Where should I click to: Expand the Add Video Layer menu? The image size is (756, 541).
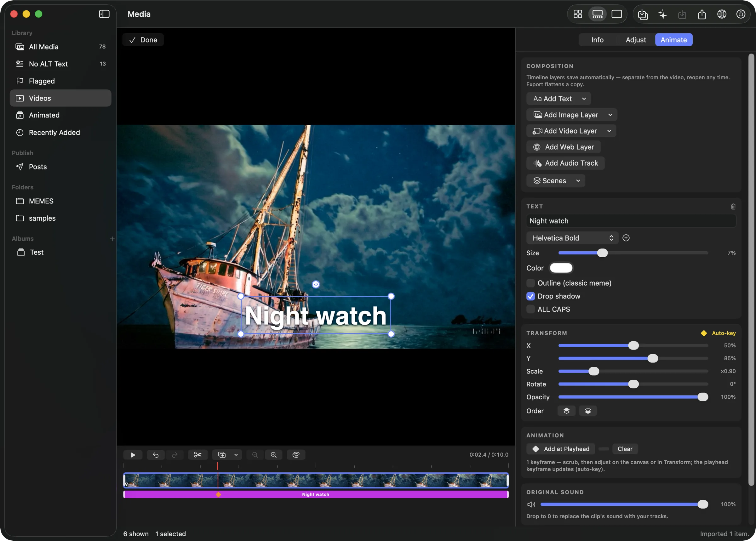571,131
